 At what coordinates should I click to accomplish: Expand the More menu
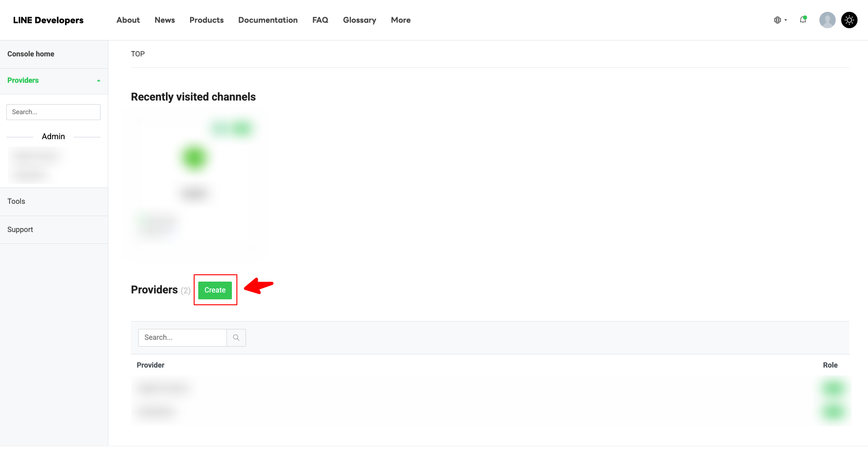(x=401, y=20)
